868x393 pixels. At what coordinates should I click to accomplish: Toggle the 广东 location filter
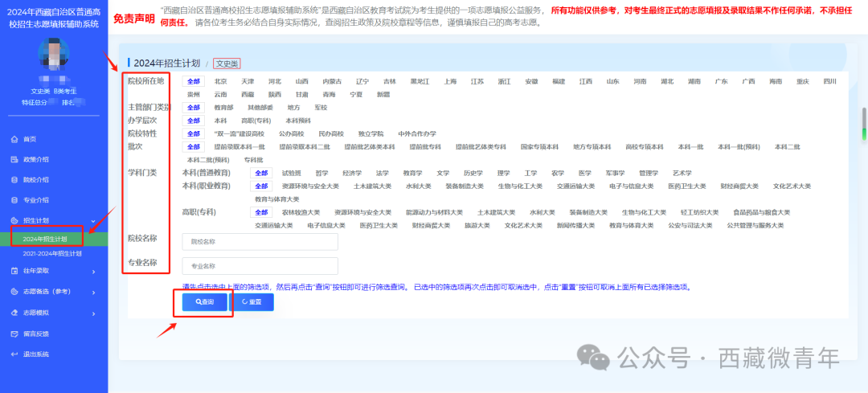[x=721, y=81]
